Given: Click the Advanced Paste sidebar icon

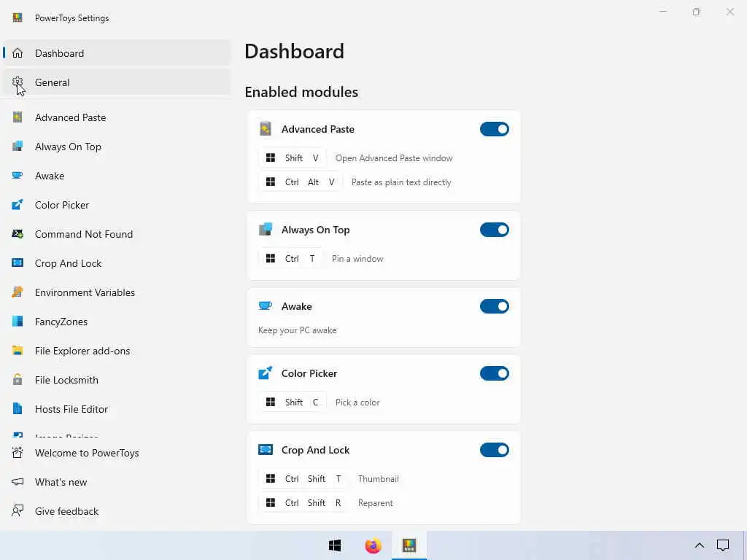Looking at the screenshot, I should (x=18, y=117).
